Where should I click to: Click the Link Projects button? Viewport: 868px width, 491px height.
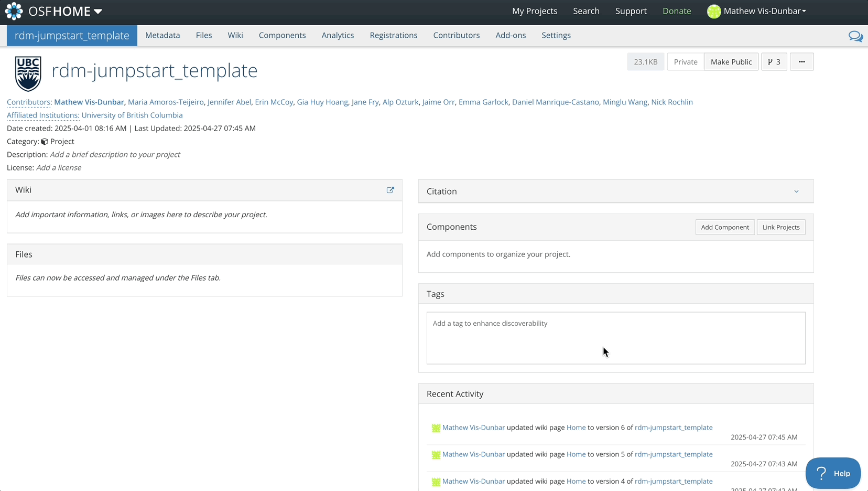(780, 227)
